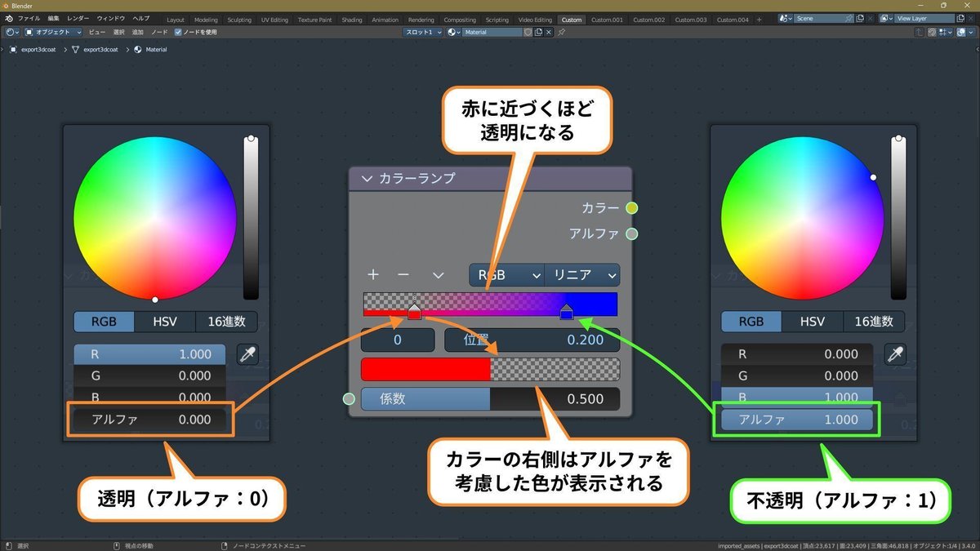This screenshot has height=551, width=980.
Task: Click the left color wheel
Action: [x=155, y=218]
